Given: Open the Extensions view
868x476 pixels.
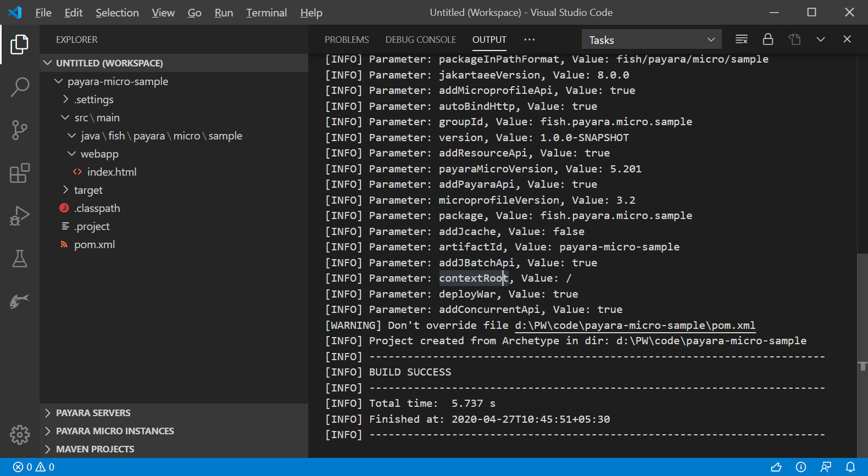Looking at the screenshot, I should (x=20, y=173).
